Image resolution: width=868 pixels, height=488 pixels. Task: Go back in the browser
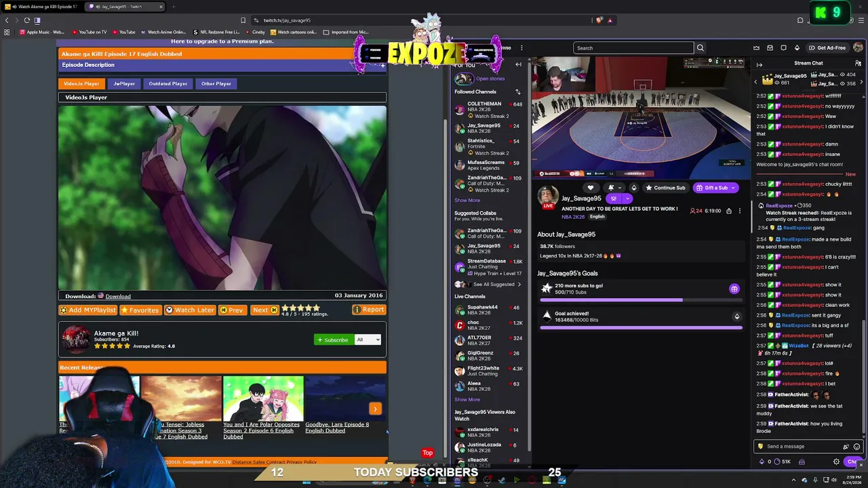point(7,20)
